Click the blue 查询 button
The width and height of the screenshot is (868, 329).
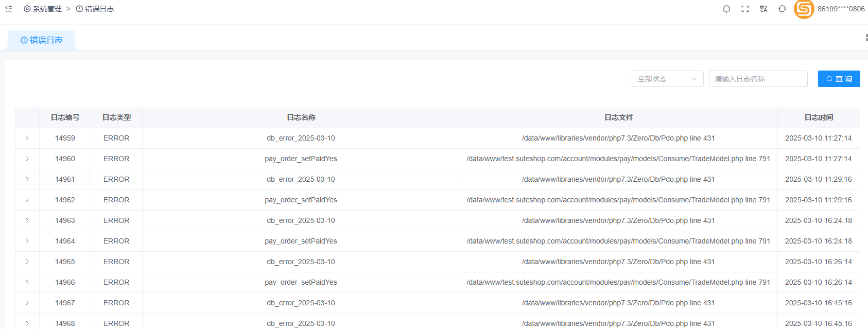[839, 79]
